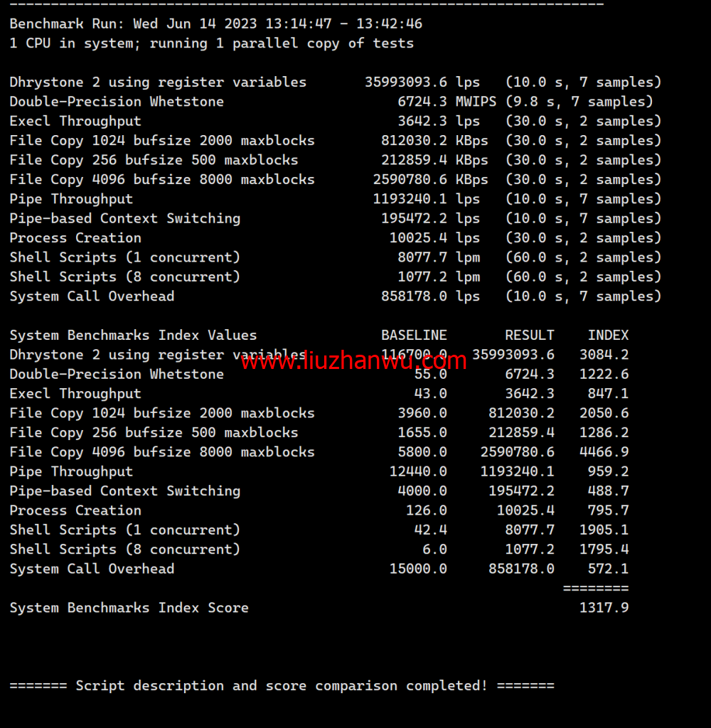Select the Dhrystone 2 result 35993093.6 lps
Viewport: 711px width, 728px height.
point(422,82)
